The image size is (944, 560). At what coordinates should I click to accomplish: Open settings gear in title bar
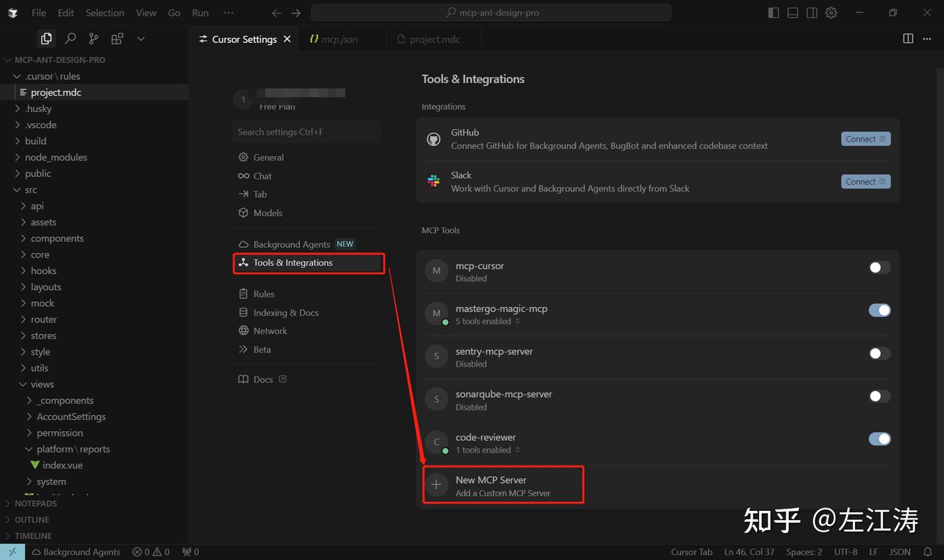831,12
